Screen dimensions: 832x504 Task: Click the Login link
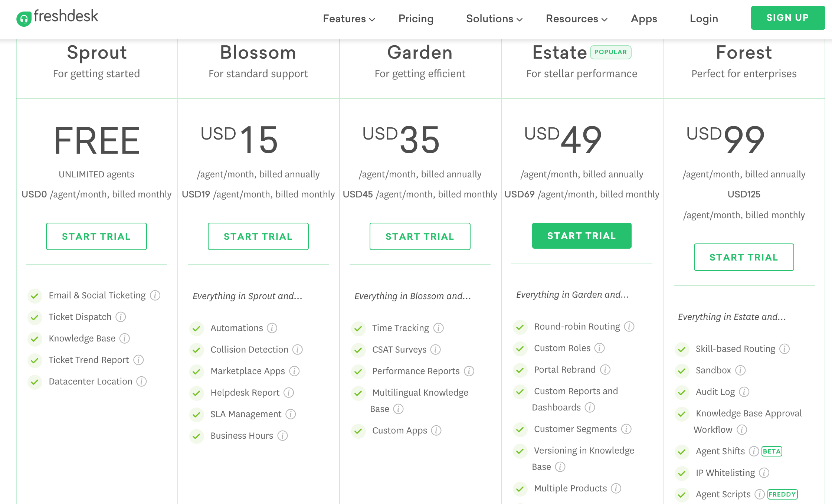(704, 19)
